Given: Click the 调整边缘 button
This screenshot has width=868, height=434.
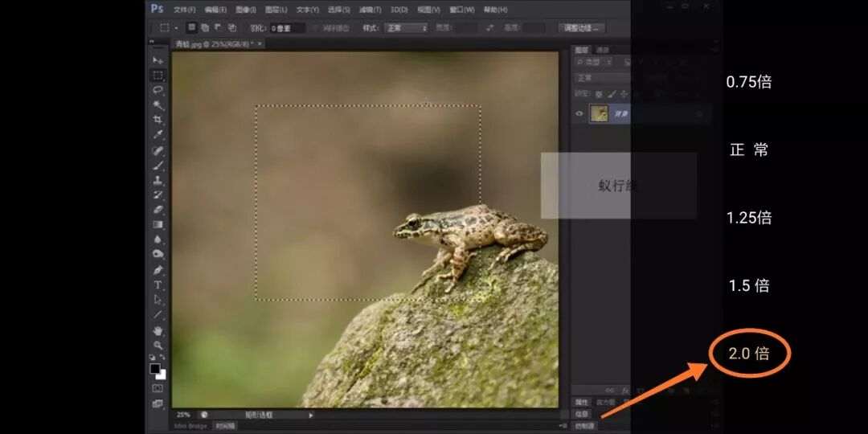Looking at the screenshot, I should 582,28.
